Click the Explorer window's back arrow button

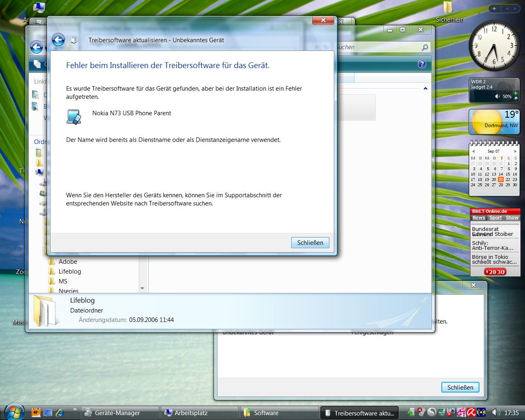click(37, 47)
